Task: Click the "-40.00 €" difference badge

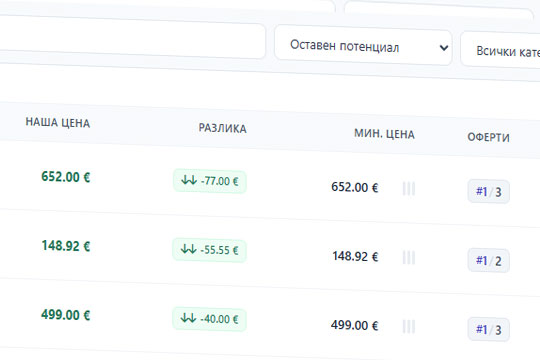Action: tap(209, 319)
